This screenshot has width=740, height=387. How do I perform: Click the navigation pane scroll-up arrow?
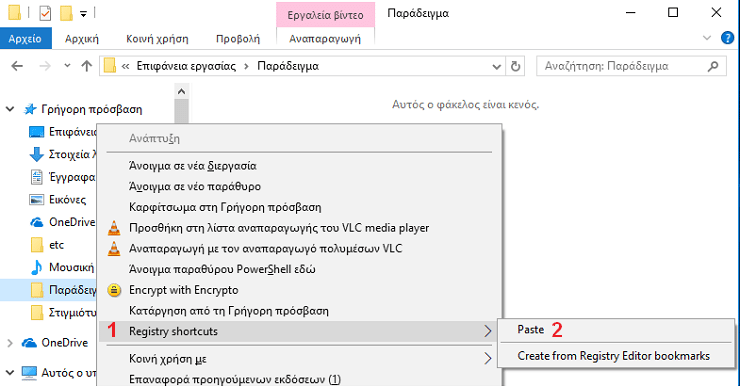[x=181, y=92]
